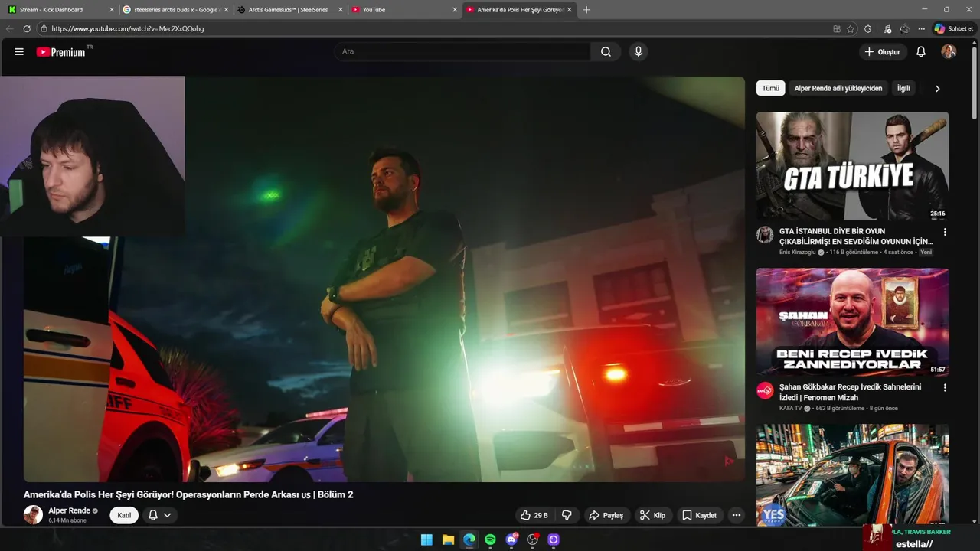
Task: Open the apps grid icon in address bar
Action: 836,28
